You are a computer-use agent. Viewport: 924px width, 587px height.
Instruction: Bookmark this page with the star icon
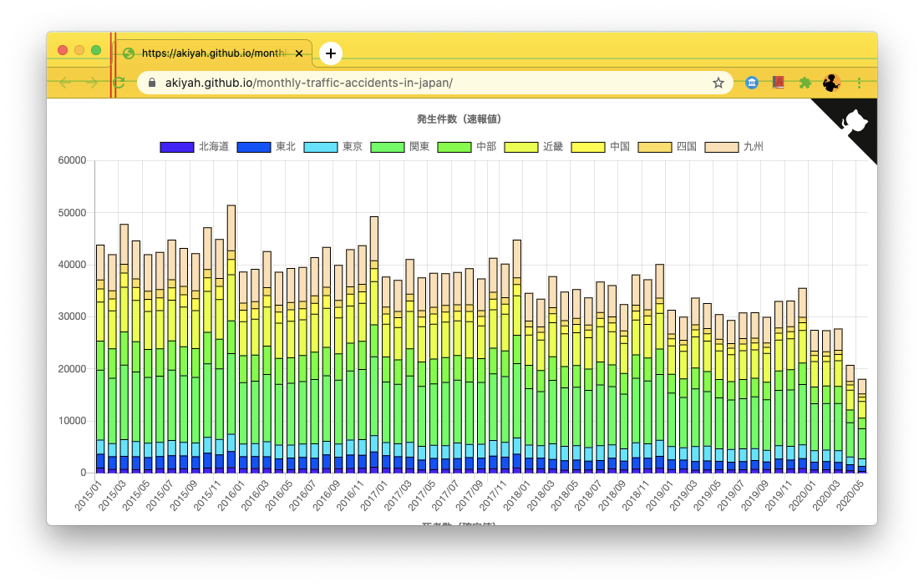coord(718,83)
